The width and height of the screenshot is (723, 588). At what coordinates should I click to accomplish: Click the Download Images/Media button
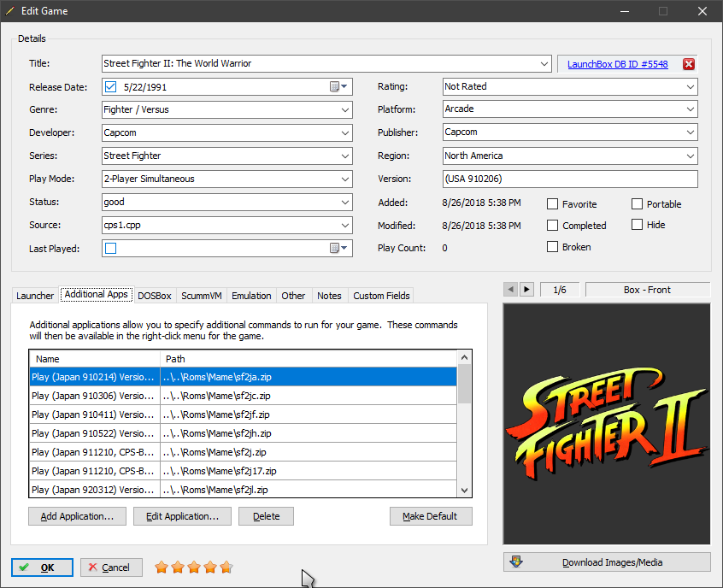click(x=607, y=562)
